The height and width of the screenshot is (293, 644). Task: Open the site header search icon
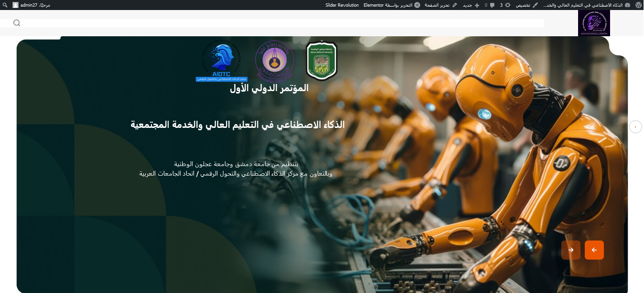17,23
